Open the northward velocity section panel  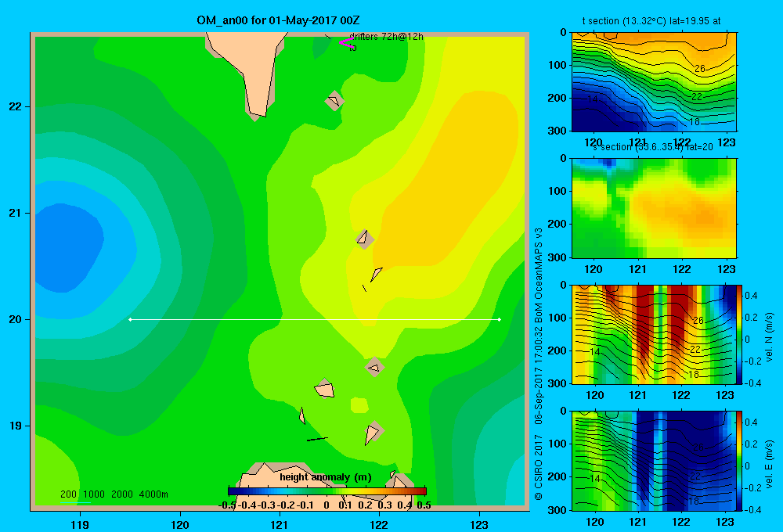[x=654, y=334]
